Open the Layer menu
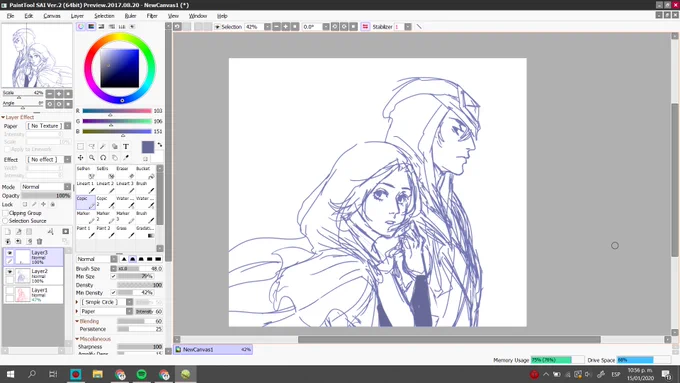 pyautogui.click(x=77, y=16)
